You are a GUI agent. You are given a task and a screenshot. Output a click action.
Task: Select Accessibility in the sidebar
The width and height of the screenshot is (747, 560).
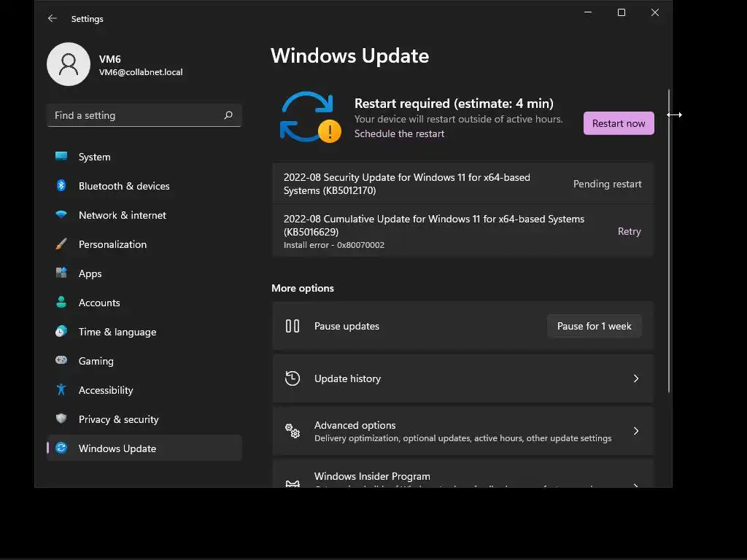tap(144, 390)
